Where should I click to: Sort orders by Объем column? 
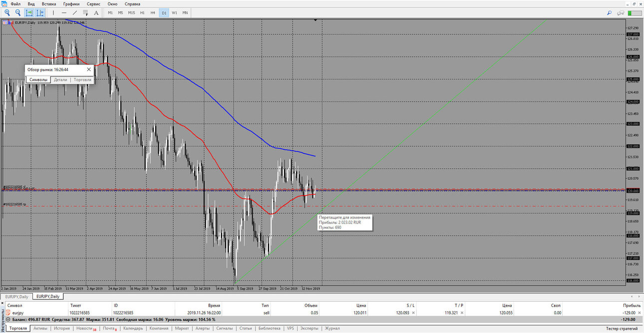pos(311,305)
